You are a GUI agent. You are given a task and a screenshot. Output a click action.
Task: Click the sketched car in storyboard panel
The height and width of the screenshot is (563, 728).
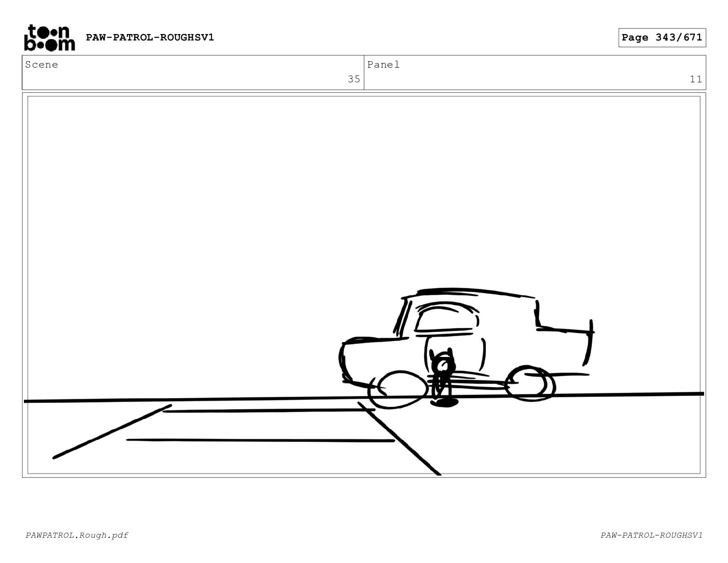pos(466,348)
